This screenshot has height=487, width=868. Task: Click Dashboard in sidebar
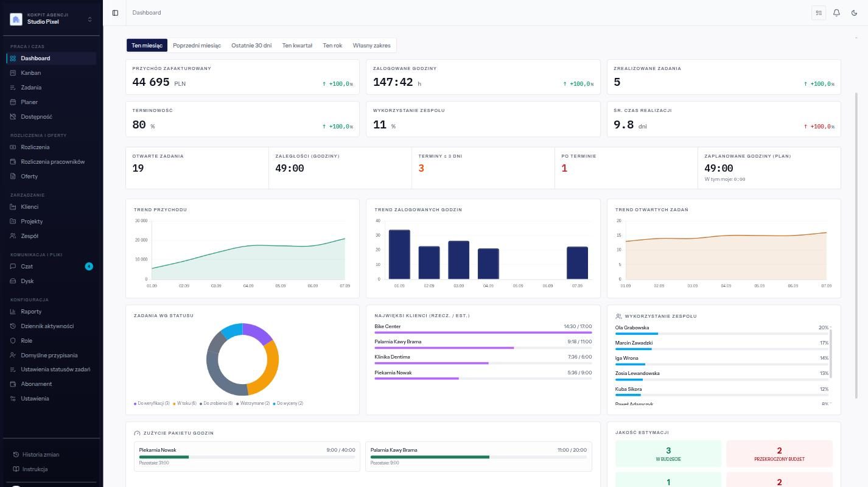pyautogui.click(x=51, y=58)
